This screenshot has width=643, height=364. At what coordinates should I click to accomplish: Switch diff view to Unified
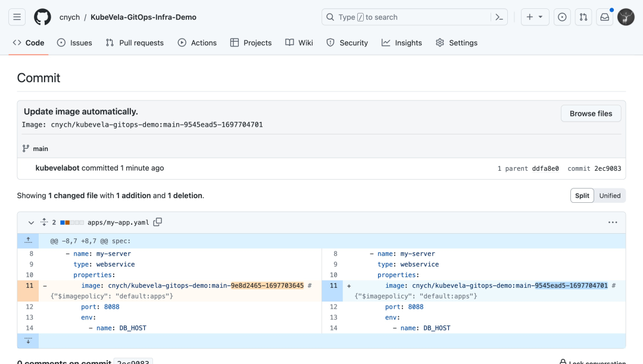tap(610, 196)
